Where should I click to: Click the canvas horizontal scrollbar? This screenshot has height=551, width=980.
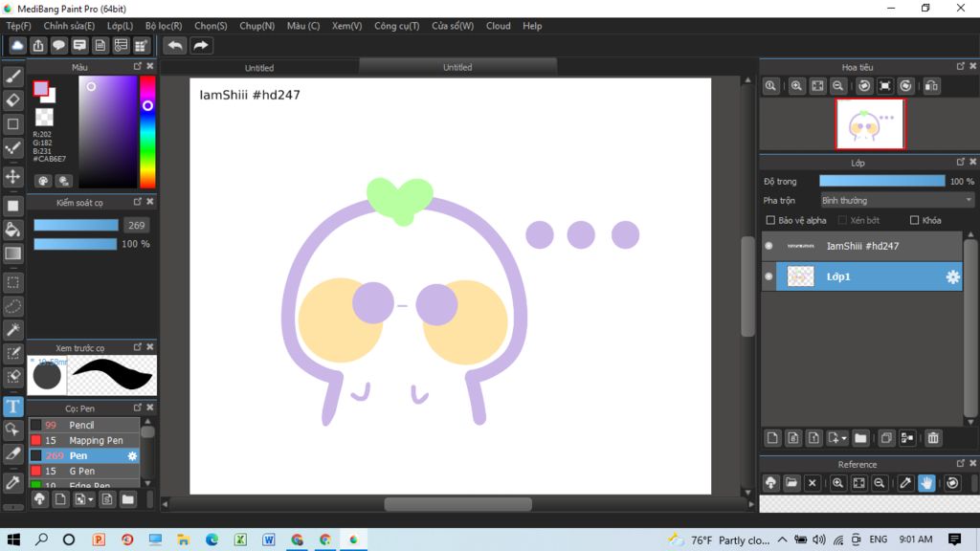[x=458, y=504]
